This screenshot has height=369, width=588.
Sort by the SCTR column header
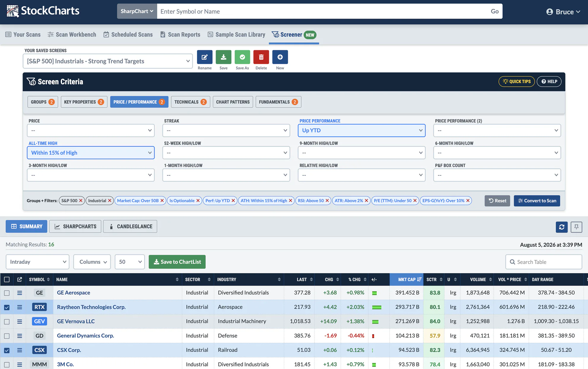click(434, 279)
